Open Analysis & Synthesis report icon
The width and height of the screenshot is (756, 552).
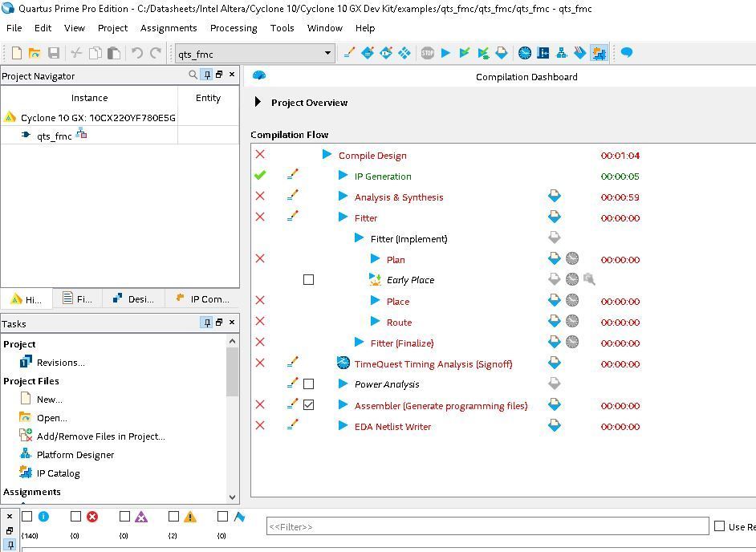[x=554, y=197]
